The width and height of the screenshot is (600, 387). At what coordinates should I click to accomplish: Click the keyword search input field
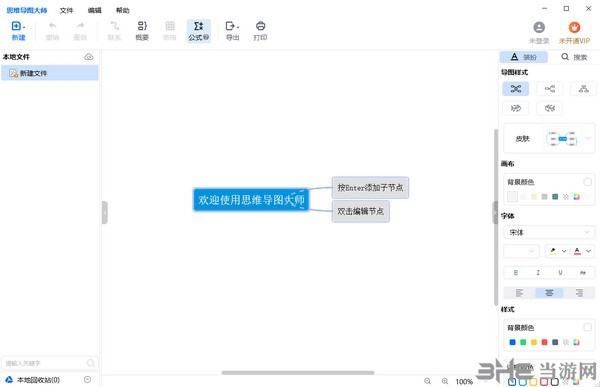click(49, 363)
